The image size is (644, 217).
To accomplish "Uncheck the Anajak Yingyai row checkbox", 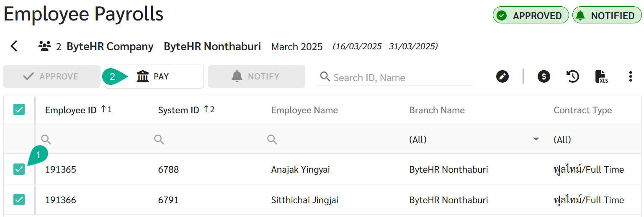I will 19,169.
